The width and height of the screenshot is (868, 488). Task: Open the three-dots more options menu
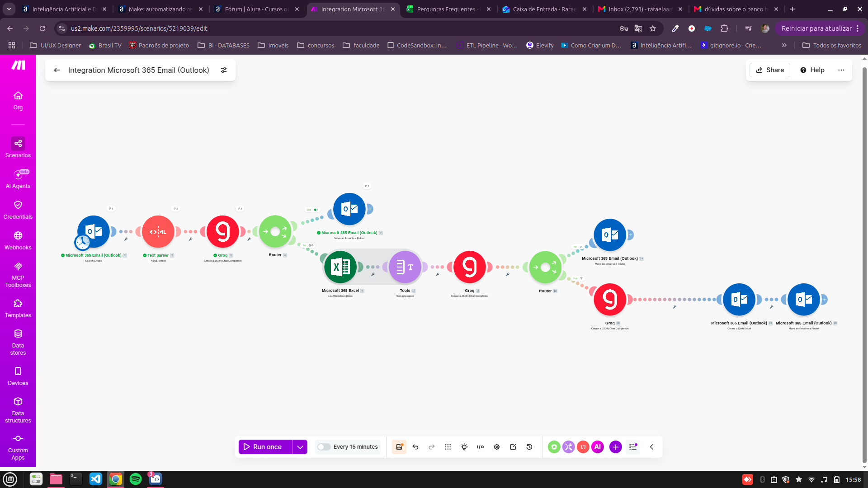coord(841,70)
